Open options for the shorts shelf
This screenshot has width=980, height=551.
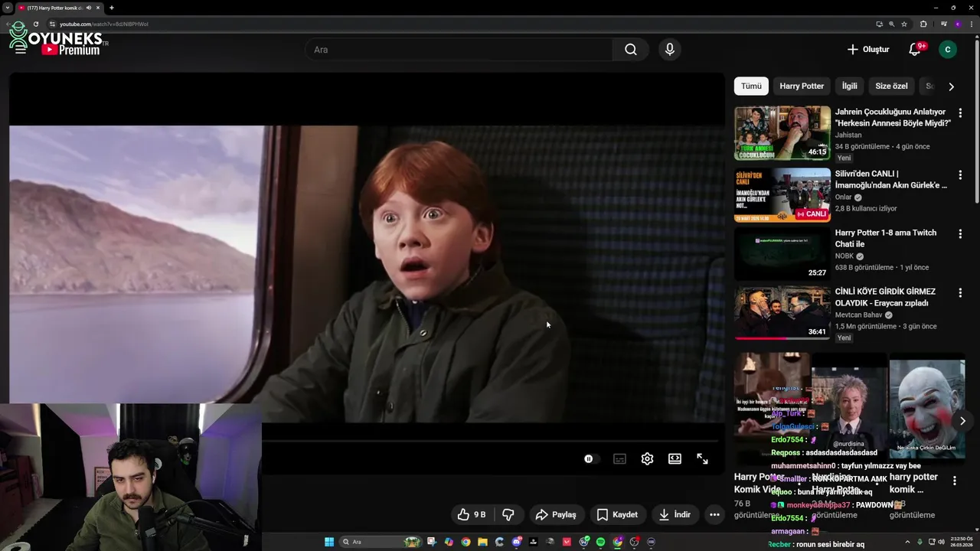(954, 481)
